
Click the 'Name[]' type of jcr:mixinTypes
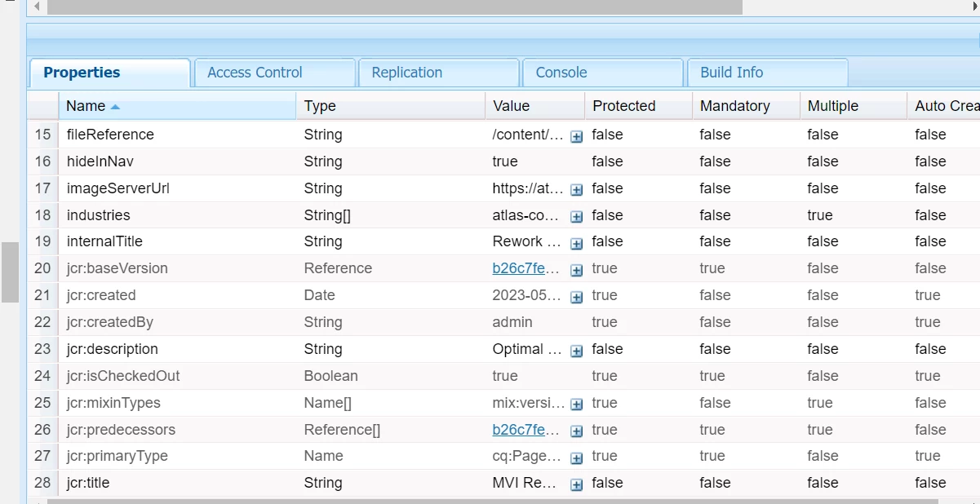tap(328, 403)
